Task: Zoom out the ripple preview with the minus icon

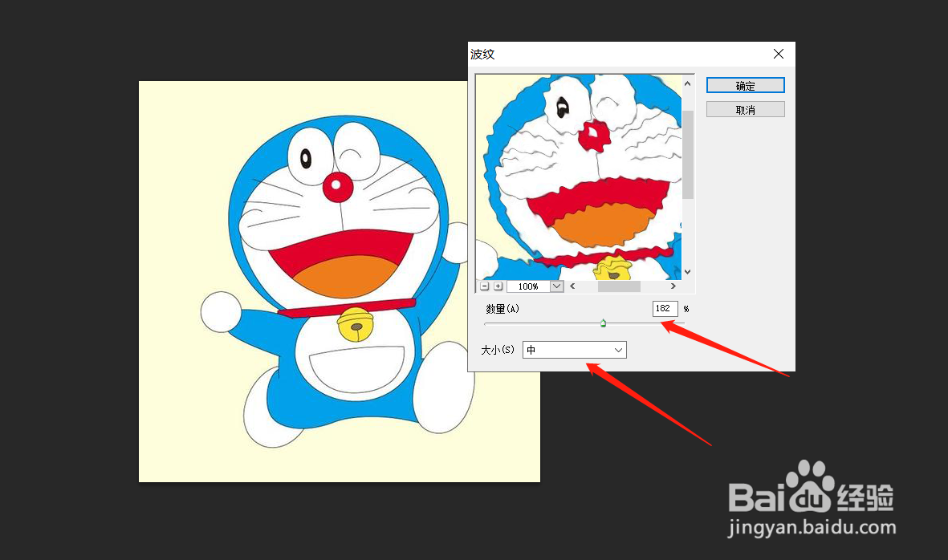Action: [484, 286]
